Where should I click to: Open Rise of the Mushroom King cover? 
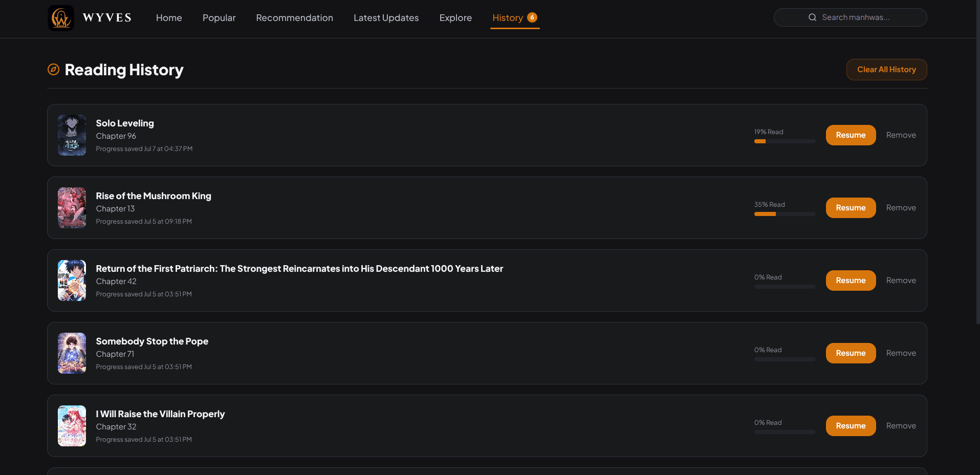coord(72,208)
